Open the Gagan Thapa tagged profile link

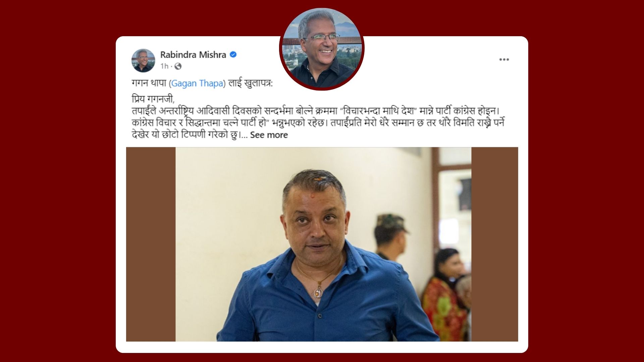click(197, 83)
